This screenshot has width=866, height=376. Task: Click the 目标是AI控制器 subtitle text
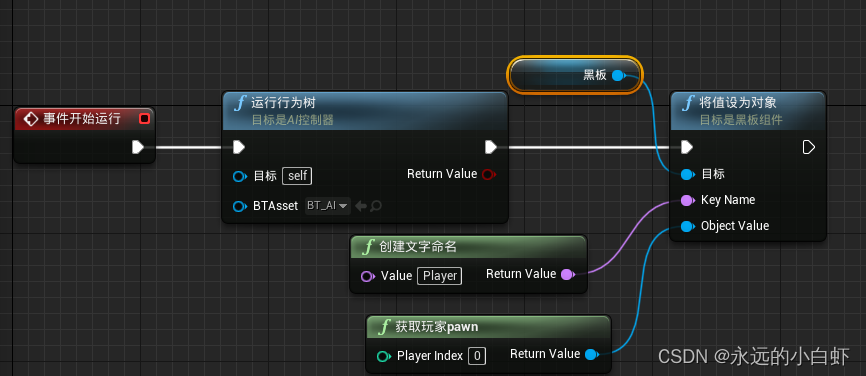point(292,120)
